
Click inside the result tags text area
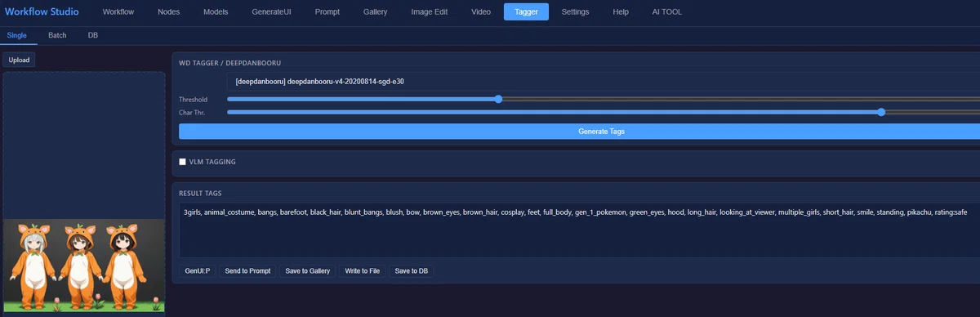coord(579,230)
